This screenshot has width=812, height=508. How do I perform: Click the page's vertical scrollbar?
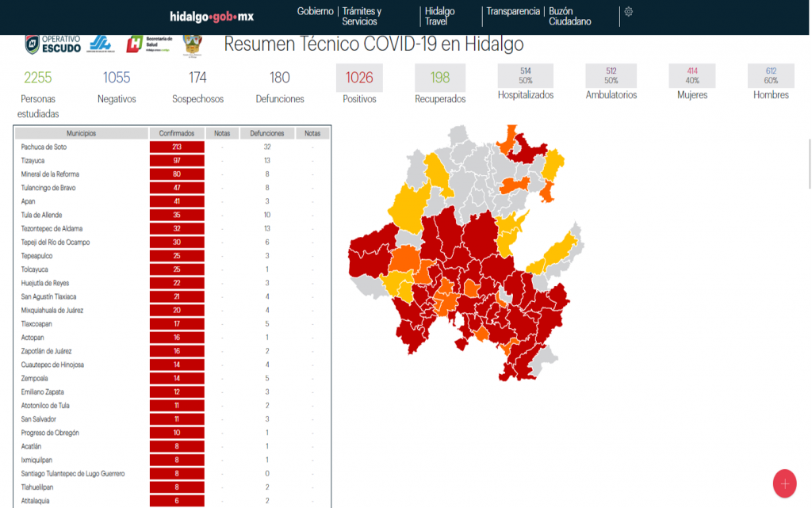click(x=808, y=159)
